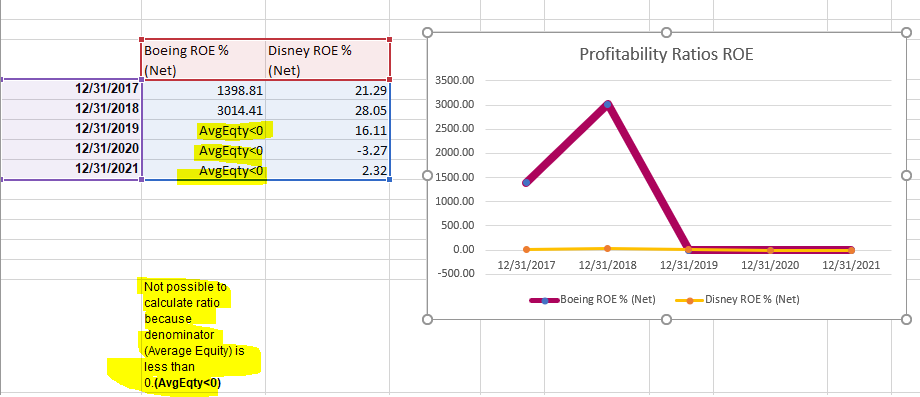Select the Disney ROE % (Net) legend entry
This screenshot has height=397, width=920.
(737, 300)
